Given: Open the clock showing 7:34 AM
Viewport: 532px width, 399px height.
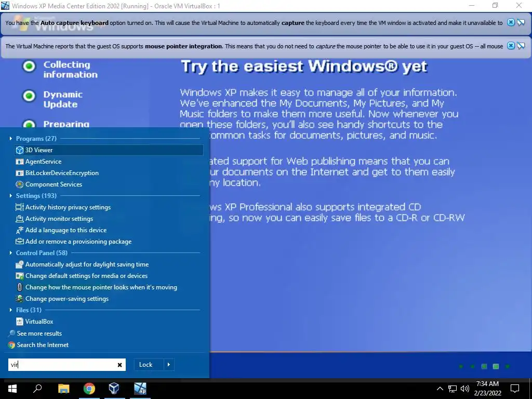Looking at the screenshot, I should point(487,389).
